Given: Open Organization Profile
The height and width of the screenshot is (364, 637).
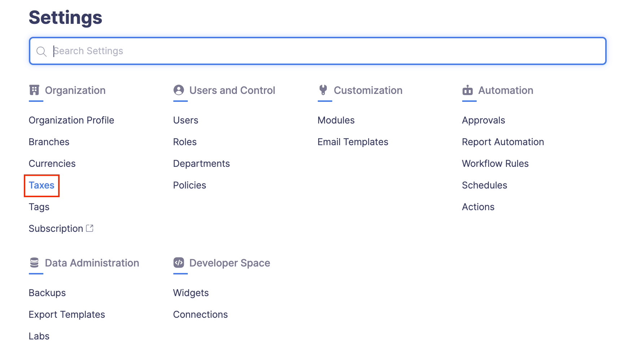Looking at the screenshot, I should pyautogui.click(x=71, y=120).
